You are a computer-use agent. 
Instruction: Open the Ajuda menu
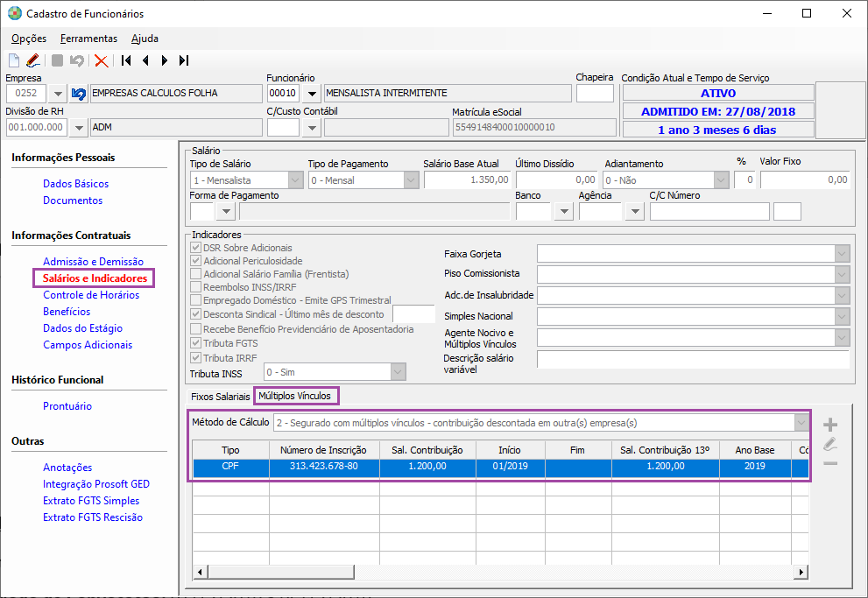145,39
